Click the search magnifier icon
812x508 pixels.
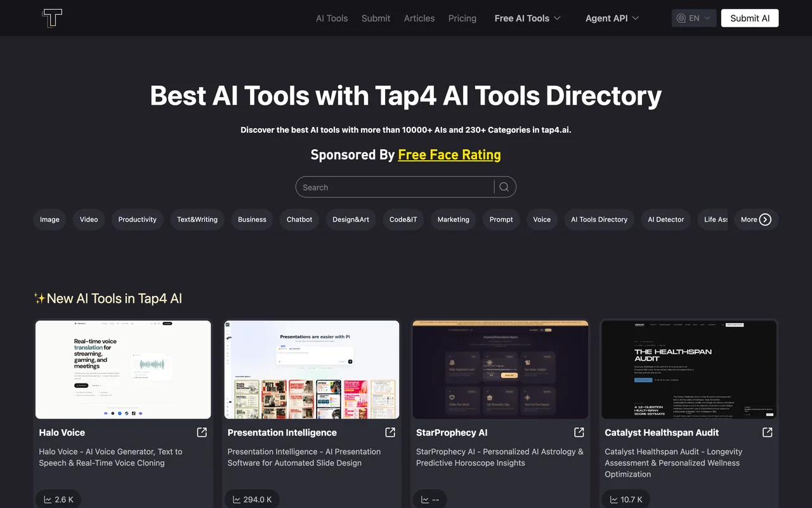coord(504,187)
